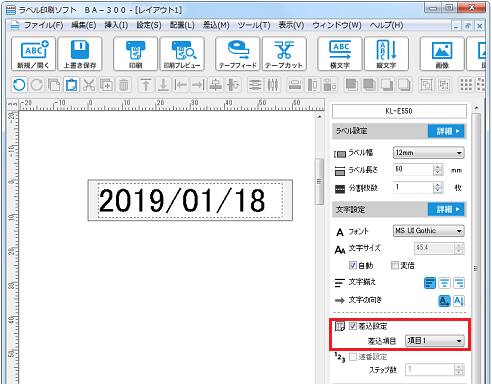
Task: Open the フォント MS UI Gothic dropdown
Action: click(429, 231)
